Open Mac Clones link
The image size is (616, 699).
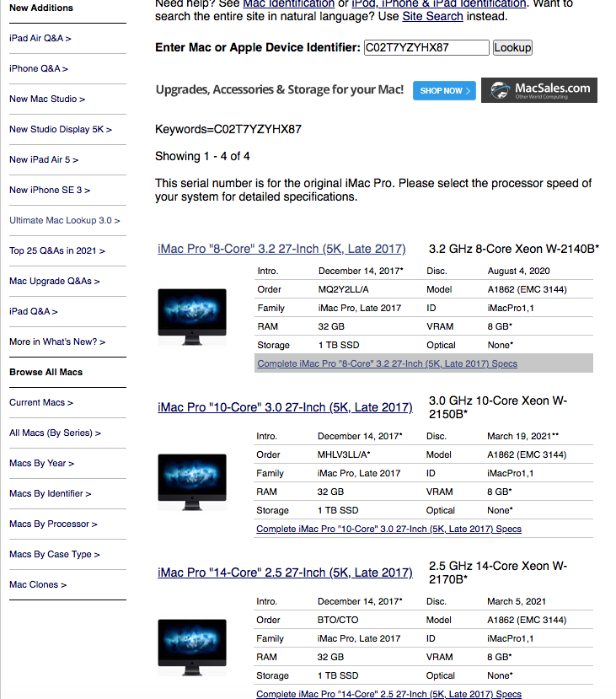click(38, 584)
